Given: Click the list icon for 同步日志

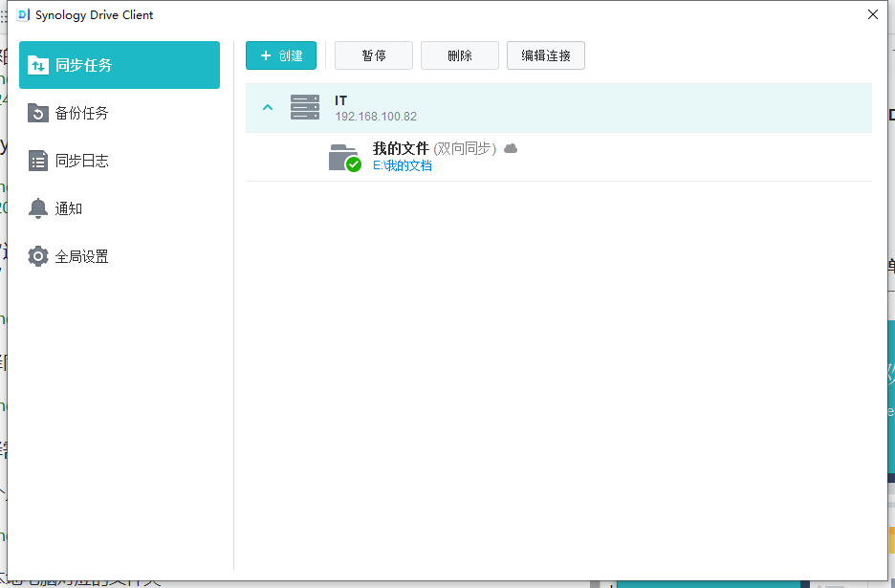Looking at the screenshot, I should tap(38, 161).
